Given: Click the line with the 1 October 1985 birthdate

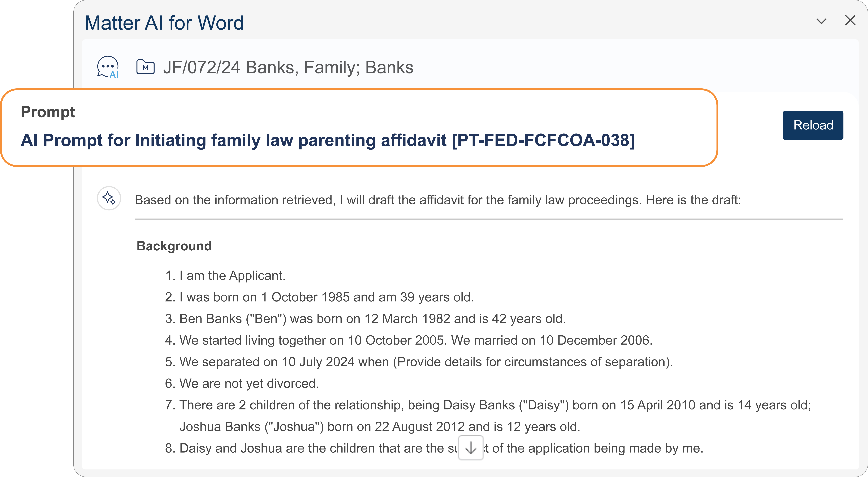Looking at the screenshot, I should click(326, 297).
